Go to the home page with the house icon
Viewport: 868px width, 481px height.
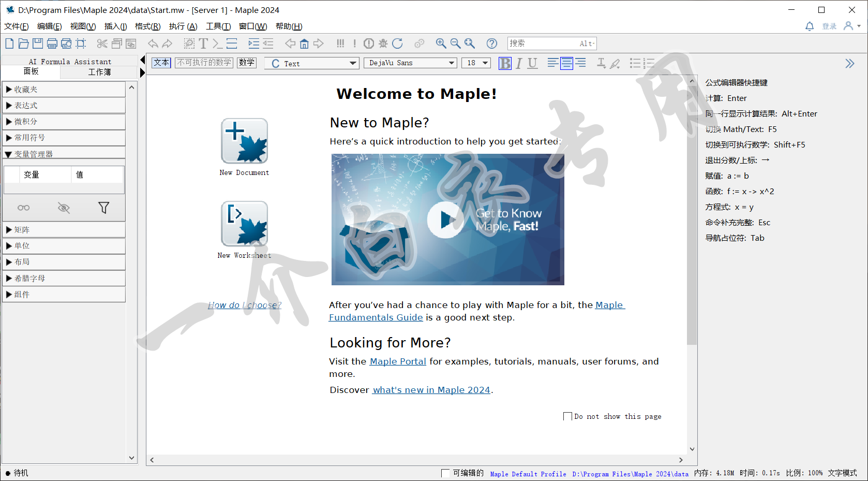coord(304,43)
